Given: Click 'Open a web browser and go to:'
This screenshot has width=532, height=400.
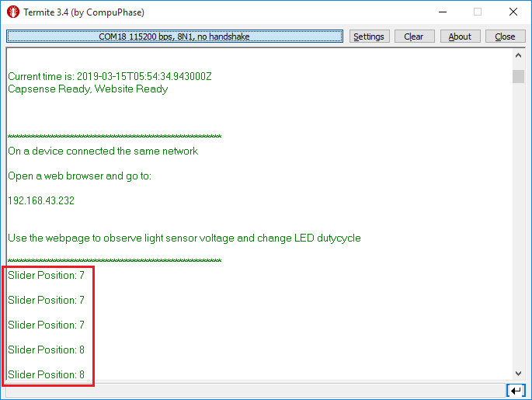Looking at the screenshot, I should [x=79, y=176].
